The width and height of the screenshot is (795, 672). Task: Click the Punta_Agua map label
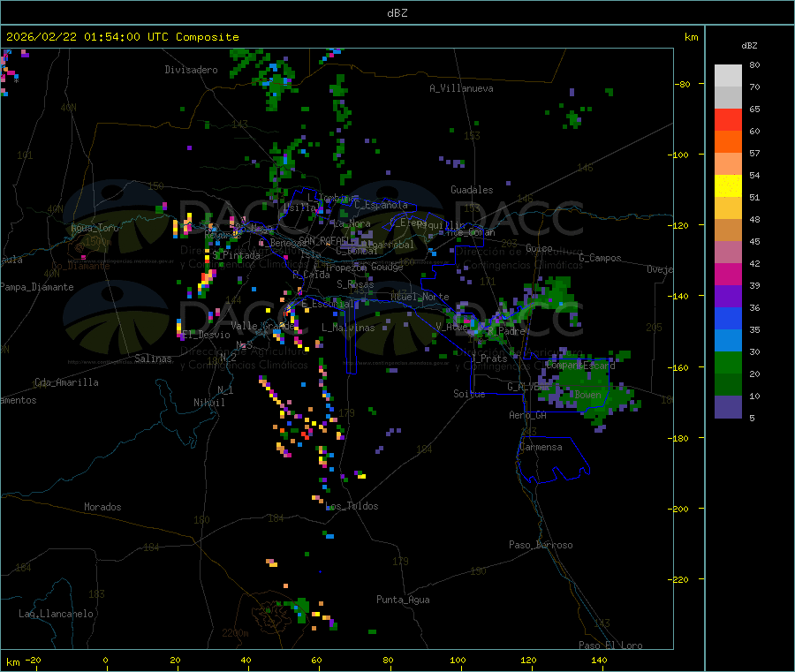(x=403, y=600)
